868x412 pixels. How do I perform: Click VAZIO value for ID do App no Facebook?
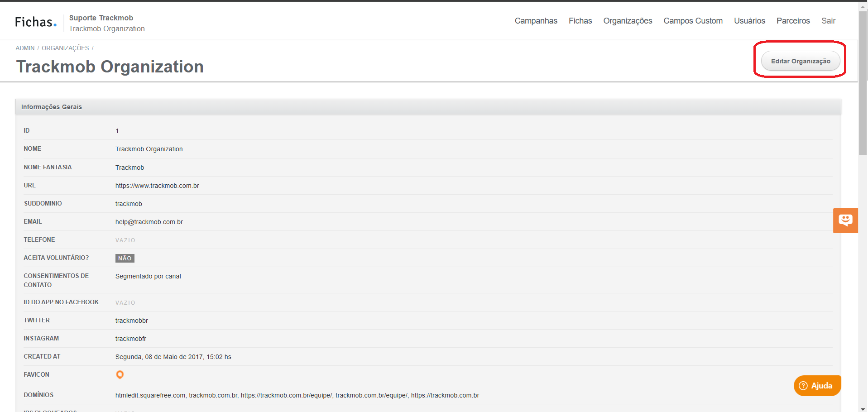tap(125, 302)
